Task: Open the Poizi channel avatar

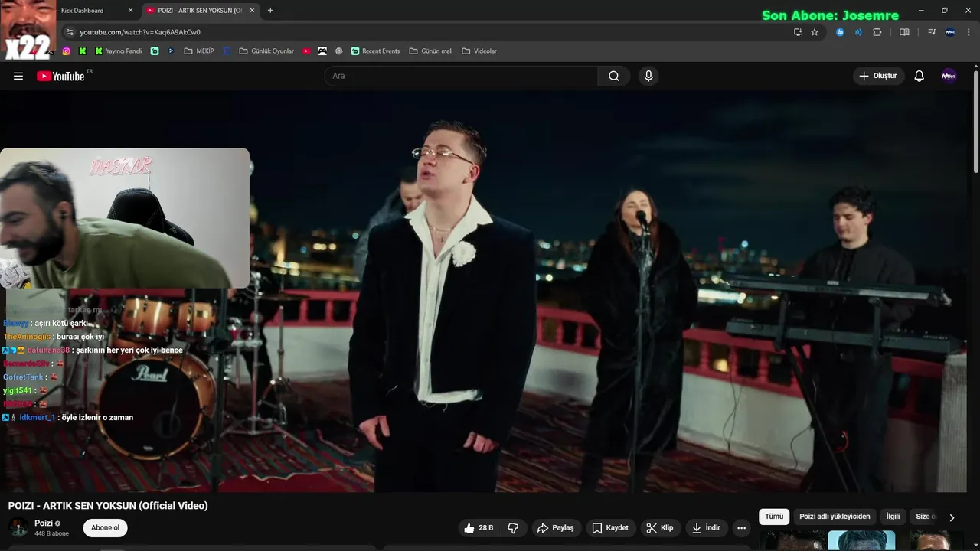Action: point(18,528)
